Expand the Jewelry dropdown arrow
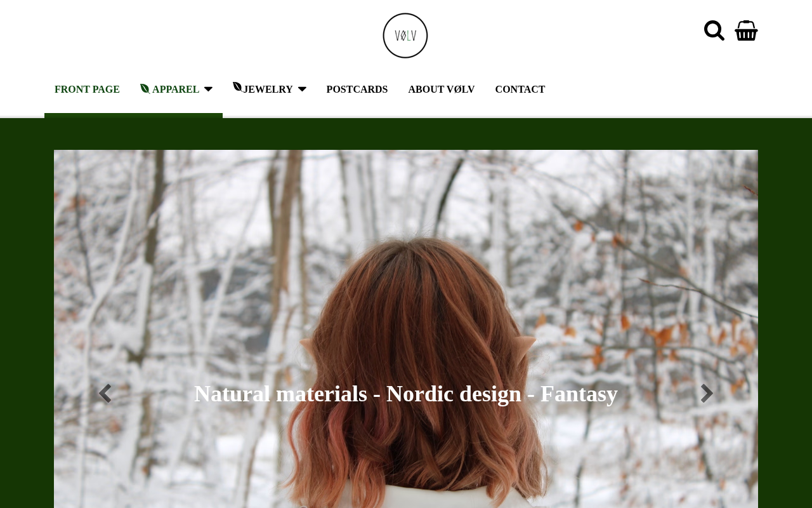 click(302, 89)
